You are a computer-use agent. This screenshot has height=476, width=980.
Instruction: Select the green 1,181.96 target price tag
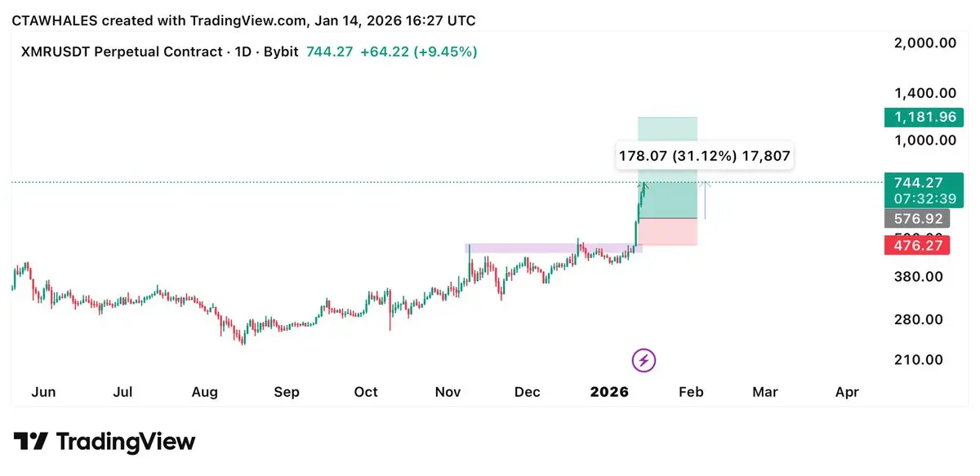pos(920,118)
